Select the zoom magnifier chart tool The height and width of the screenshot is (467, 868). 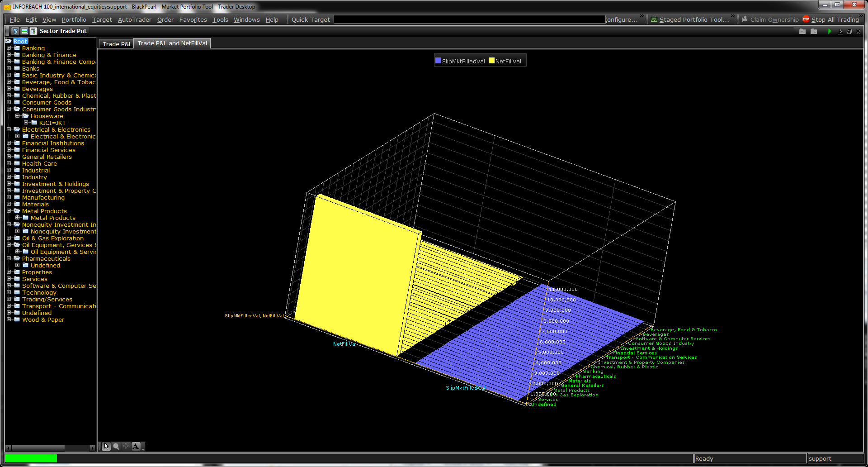click(116, 446)
